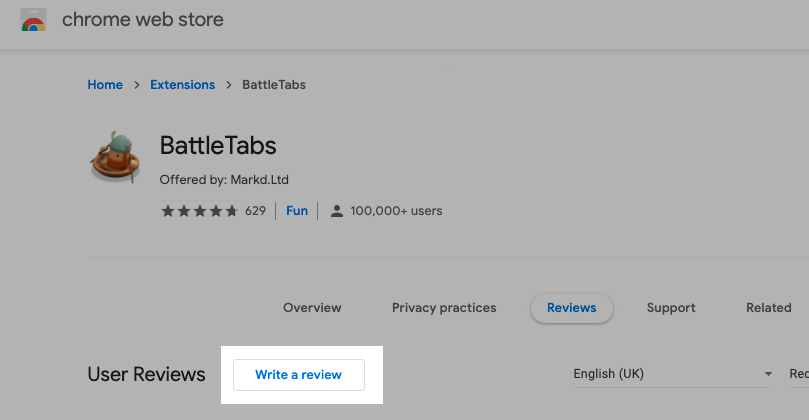Click the BattleTabs breadcrumb text

tap(274, 85)
